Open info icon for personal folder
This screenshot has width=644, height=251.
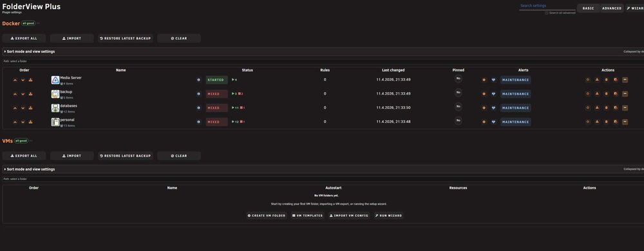click(199, 122)
